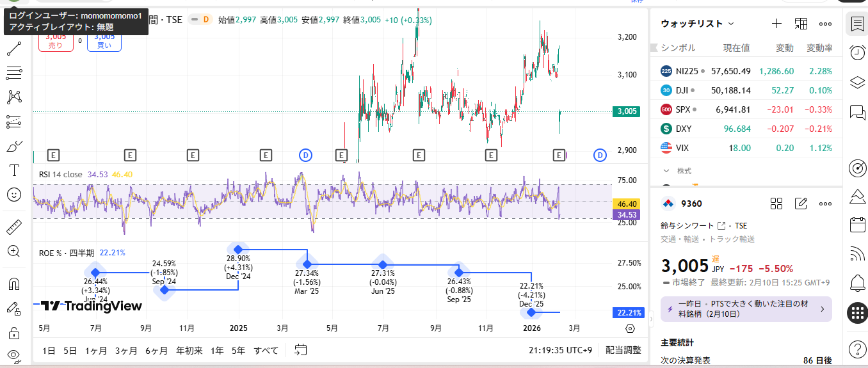Collapse the 株式 section in watchlist

(666, 171)
